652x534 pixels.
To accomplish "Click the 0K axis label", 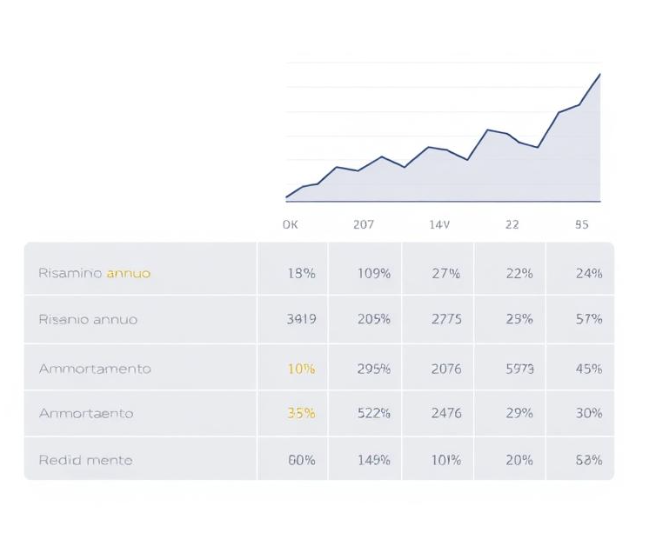I will coord(290,225).
